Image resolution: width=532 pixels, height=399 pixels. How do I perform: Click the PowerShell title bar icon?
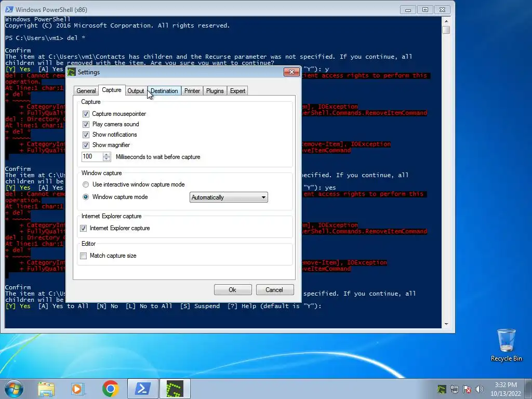click(9, 9)
